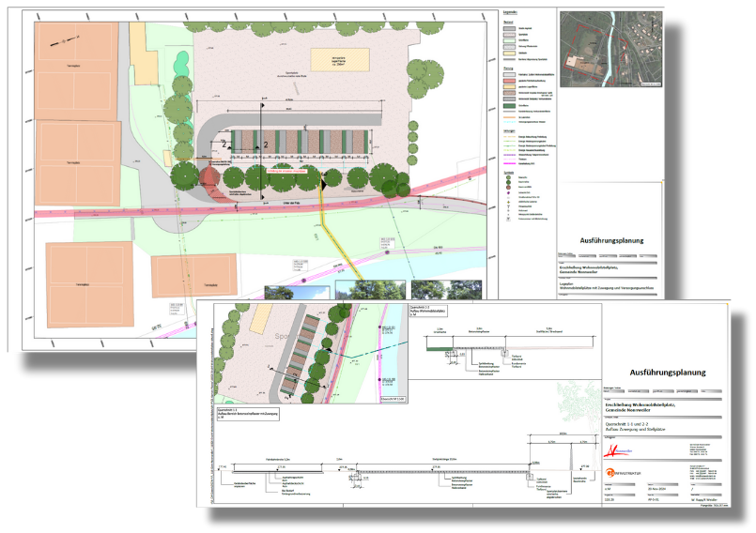Image resolution: width=756 pixels, height=533 pixels.
Task: Click the north arrow symbol on the plan
Action: (60, 39)
